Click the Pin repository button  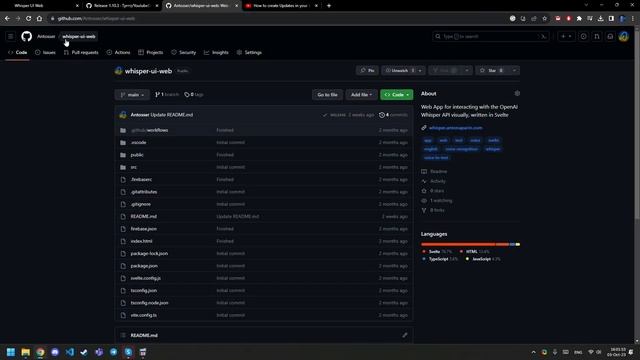367,71
